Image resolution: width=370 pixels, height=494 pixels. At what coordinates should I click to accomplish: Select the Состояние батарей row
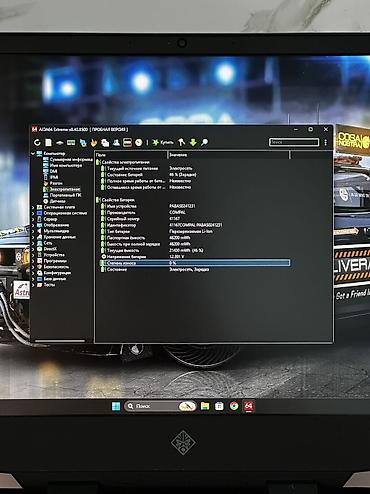[195, 175]
